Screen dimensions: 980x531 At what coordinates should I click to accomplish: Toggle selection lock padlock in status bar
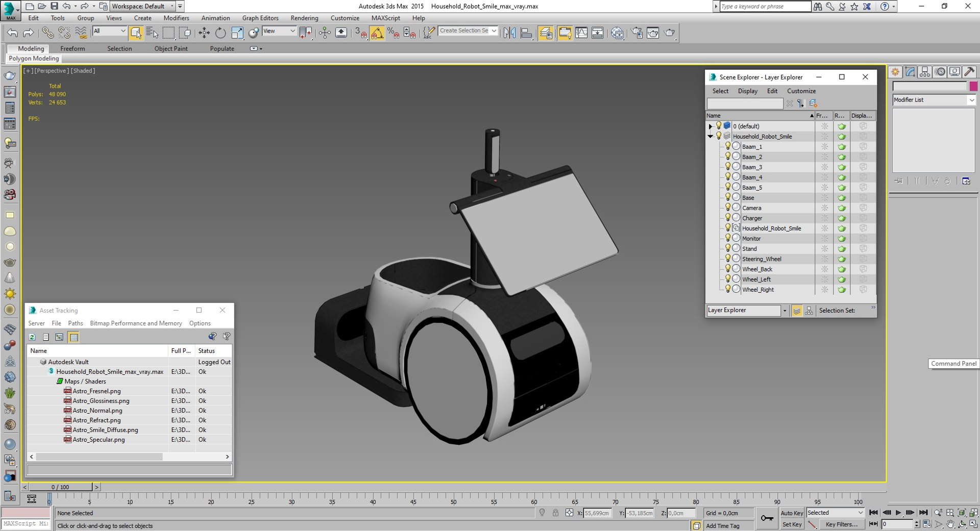[555, 513]
